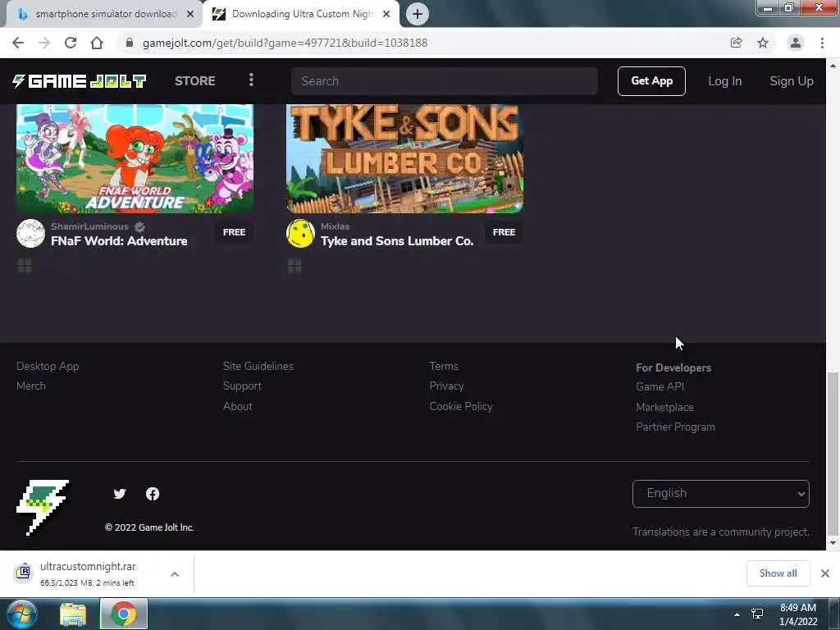This screenshot has height=630, width=840.
Task: Select the Downloading Ultra Custom Night tab
Action: tap(300, 14)
